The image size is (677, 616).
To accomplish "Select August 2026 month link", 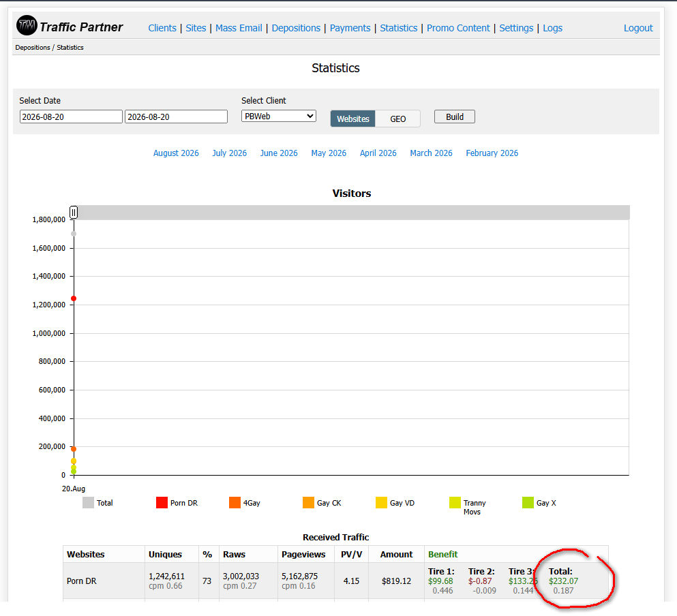I will [x=176, y=153].
